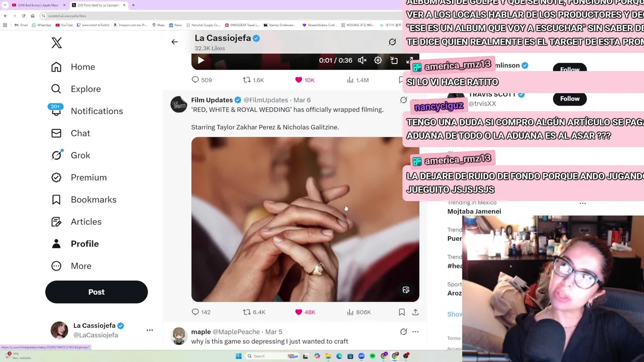
Task: Click the La Cassiojefa account avatar
Action: point(59,330)
